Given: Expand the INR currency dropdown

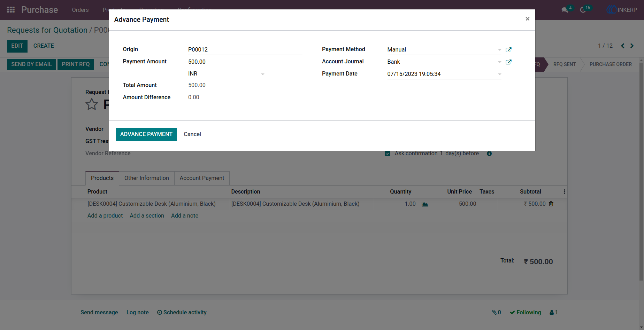Looking at the screenshot, I should click(263, 74).
